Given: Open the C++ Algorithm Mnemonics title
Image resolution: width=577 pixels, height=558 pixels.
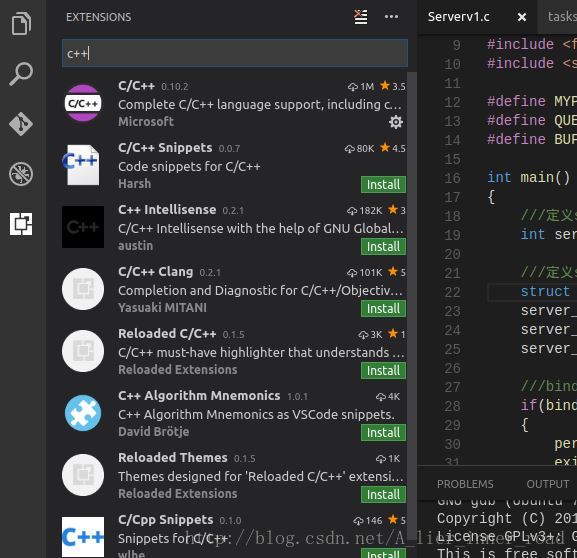Looking at the screenshot, I should [199, 396].
